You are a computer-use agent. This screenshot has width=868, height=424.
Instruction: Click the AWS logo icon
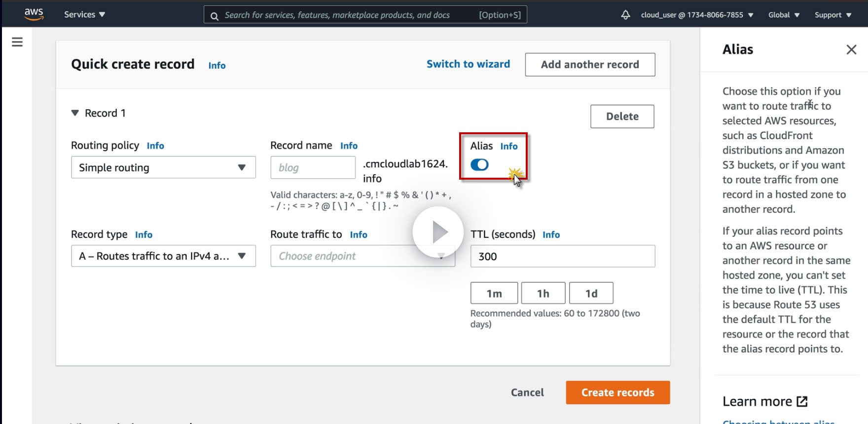tap(34, 14)
